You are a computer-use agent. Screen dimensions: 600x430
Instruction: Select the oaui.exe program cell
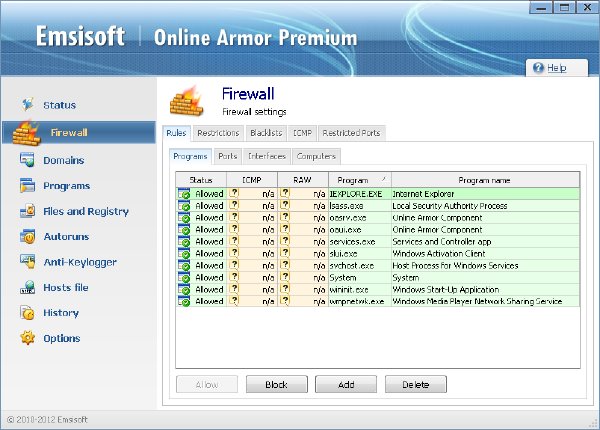(360, 230)
